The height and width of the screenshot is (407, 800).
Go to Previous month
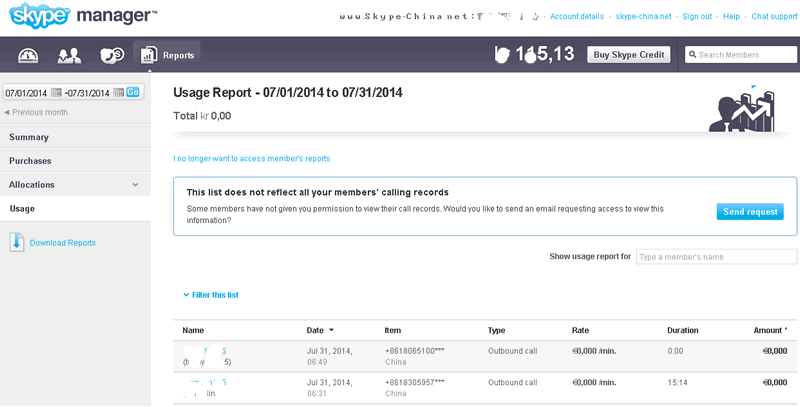click(36, 112)
